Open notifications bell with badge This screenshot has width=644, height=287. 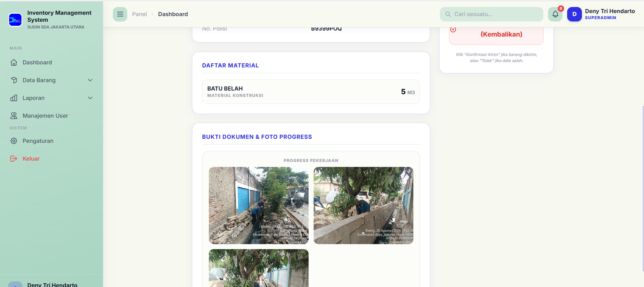tap(555, 14)
